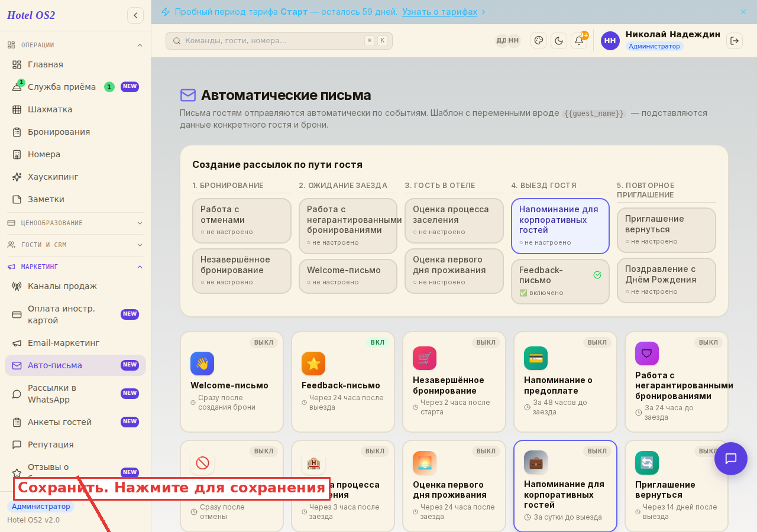The image size is (757, 532).
Task: Toggle ВЫКЛ badge on Незавершённое бронирование card
Action: coord(486,342)
